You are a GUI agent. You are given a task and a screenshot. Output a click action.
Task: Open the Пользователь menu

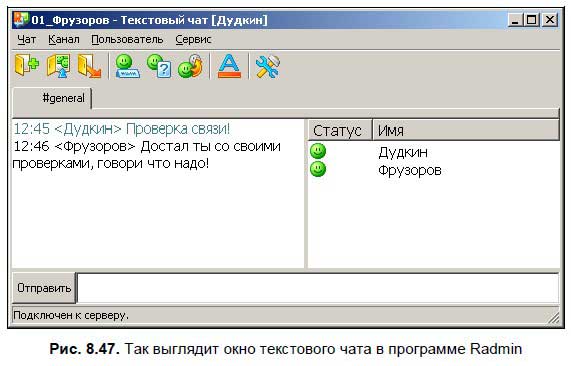(x=127, y=39)
